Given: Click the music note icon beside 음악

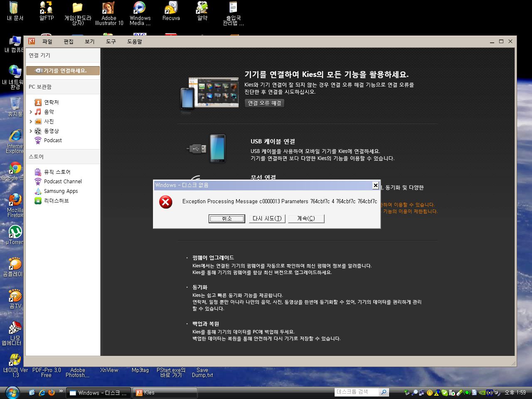Looking at the screenshot, I should [38, 112].
